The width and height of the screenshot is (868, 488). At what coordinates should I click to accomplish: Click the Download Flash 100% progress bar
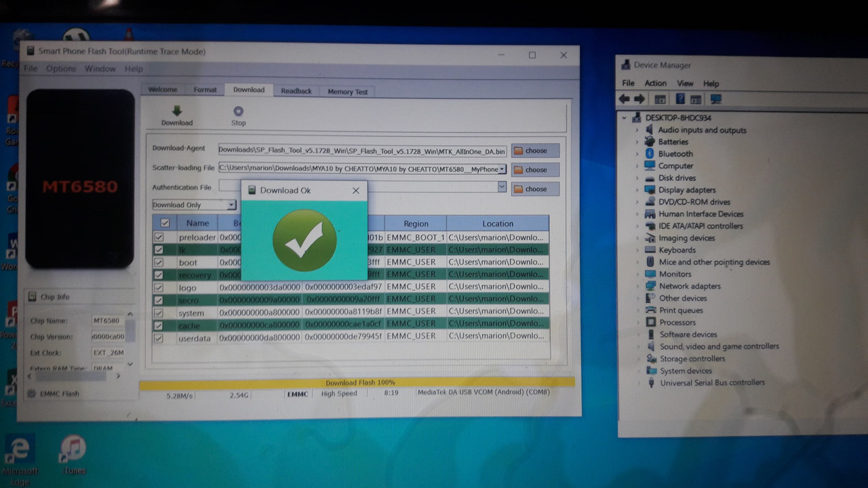[357, 382]
